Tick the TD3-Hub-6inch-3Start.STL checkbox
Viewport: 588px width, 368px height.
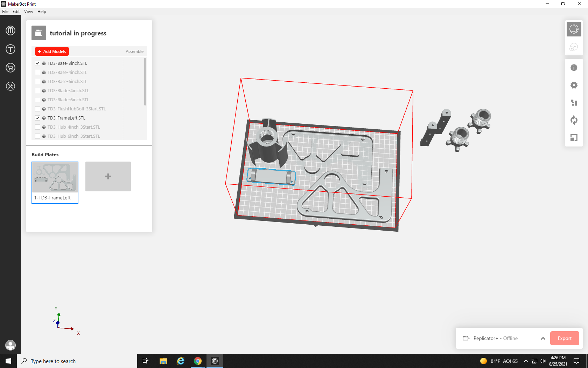37,136
